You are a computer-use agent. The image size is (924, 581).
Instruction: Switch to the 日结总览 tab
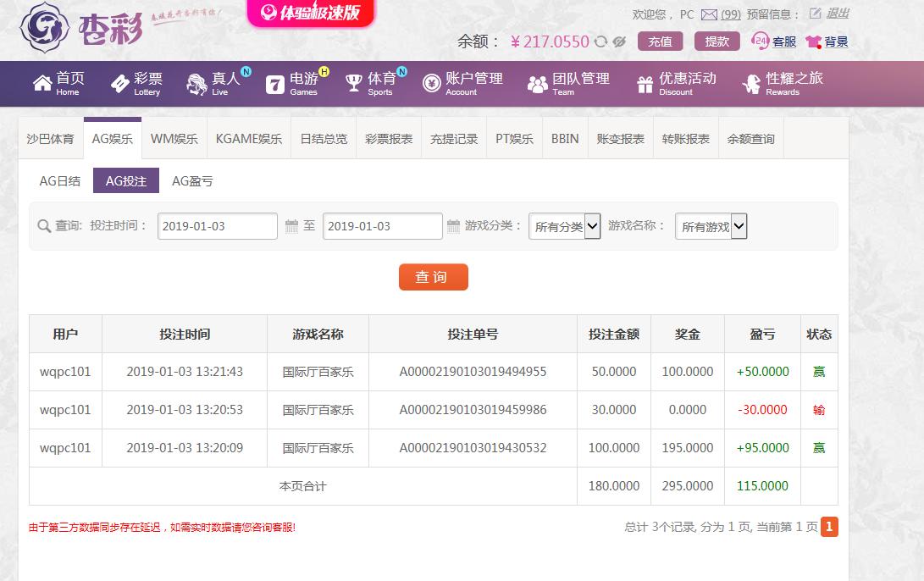(x=324, y=139)
